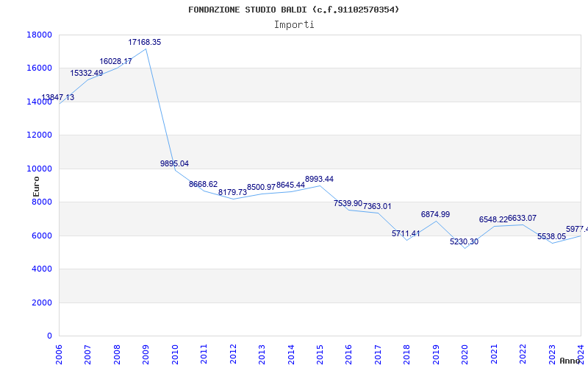The height and width of the screenshot is (368, 588).
Task: Select the 15332.49 data point label
Action: tap(87, 74)
